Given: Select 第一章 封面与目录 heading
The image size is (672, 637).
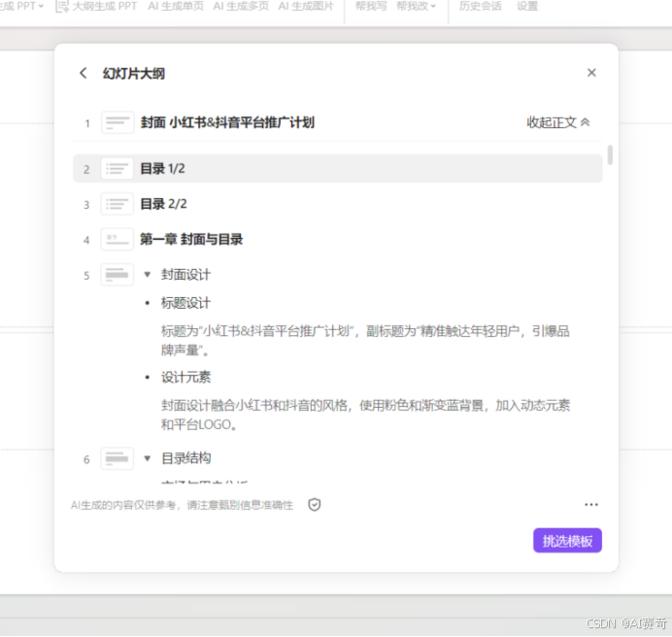Looking at the screenshot, I should (x=191, y=239).
